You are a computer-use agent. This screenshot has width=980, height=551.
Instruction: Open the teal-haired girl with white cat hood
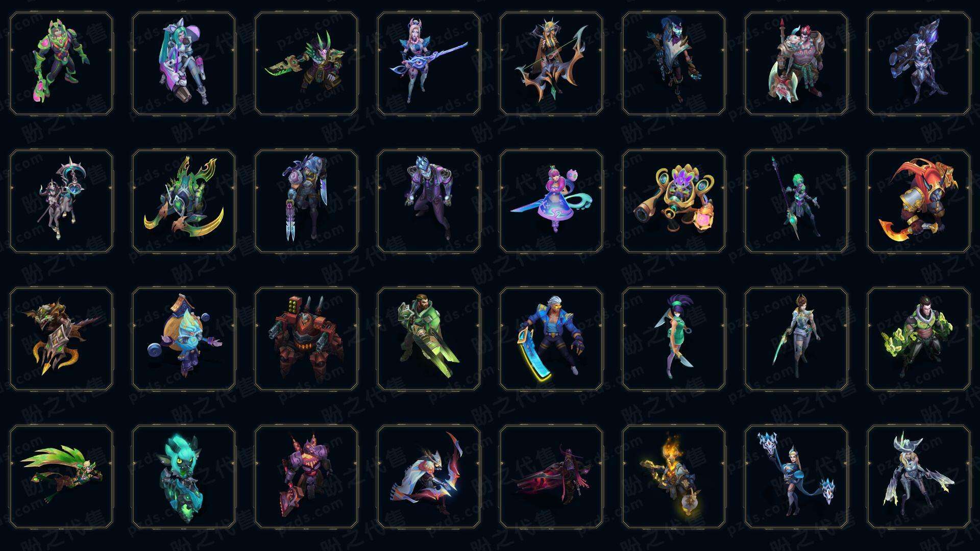coord(184,64)
